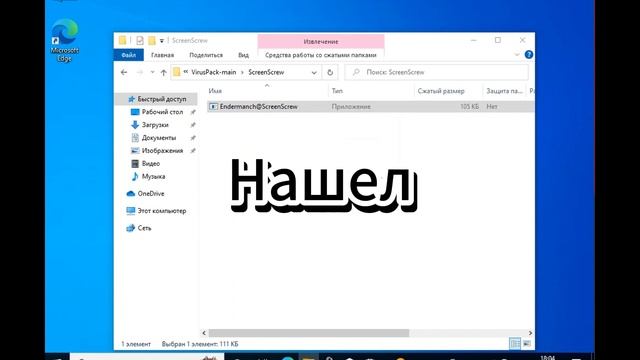Viewport: 640px width, 360px height.
Task: Sort by Защита па... column header
Action: 504,91
